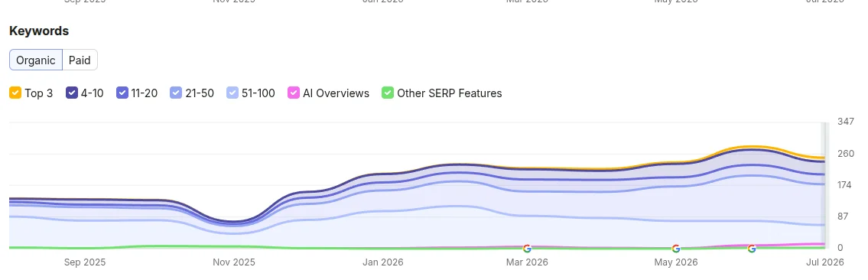Switch to the Organic keywords tab
This screenshot has width=868, height=280.
point(36,60)
